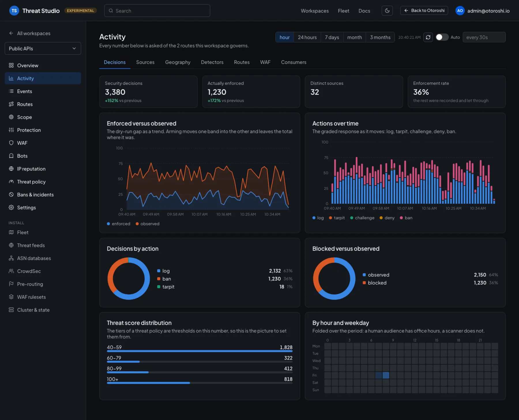
Task: Enable the Auto refresh toggle
Action: (x=442, y=37)
